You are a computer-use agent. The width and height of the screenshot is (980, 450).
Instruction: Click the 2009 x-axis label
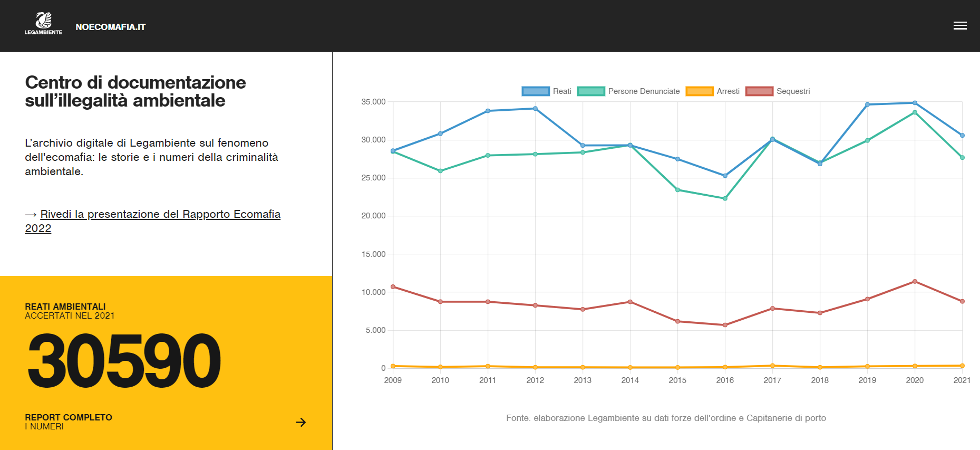pos(393,380)
